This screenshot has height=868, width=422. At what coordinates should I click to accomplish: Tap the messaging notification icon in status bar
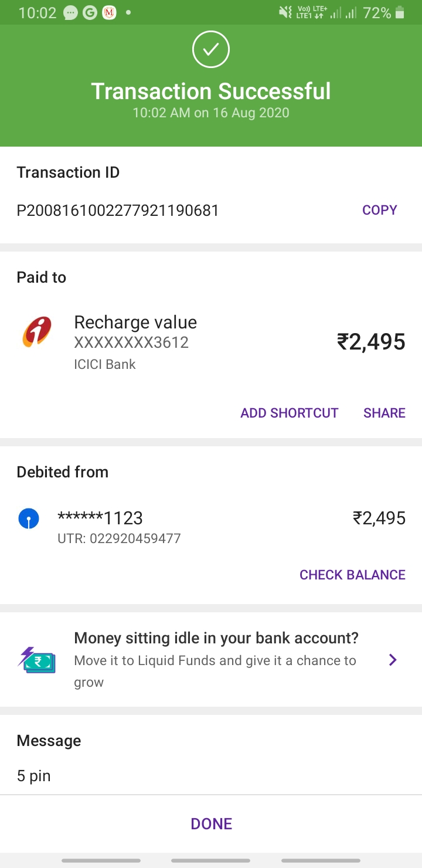click(x=70, y=12)
